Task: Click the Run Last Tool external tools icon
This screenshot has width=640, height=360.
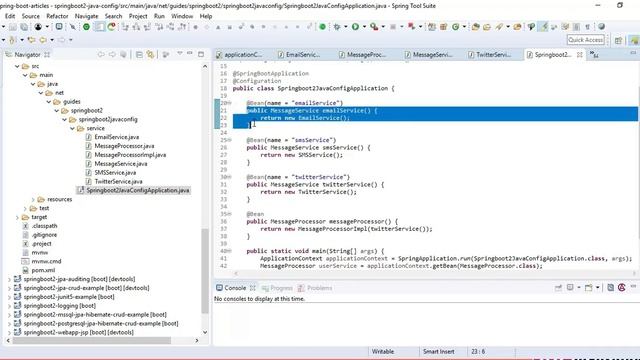Action: (x=374, y=27)
